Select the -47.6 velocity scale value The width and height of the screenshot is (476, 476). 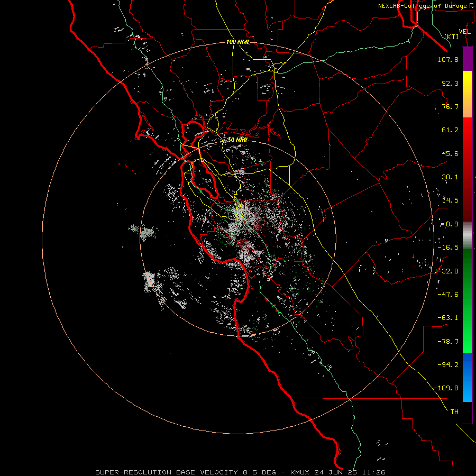pos(448,295)
